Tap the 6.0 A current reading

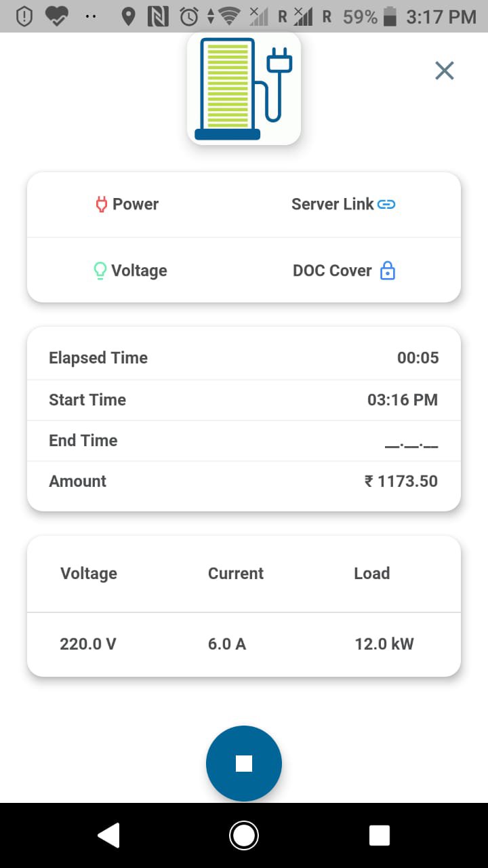(227, 644)
